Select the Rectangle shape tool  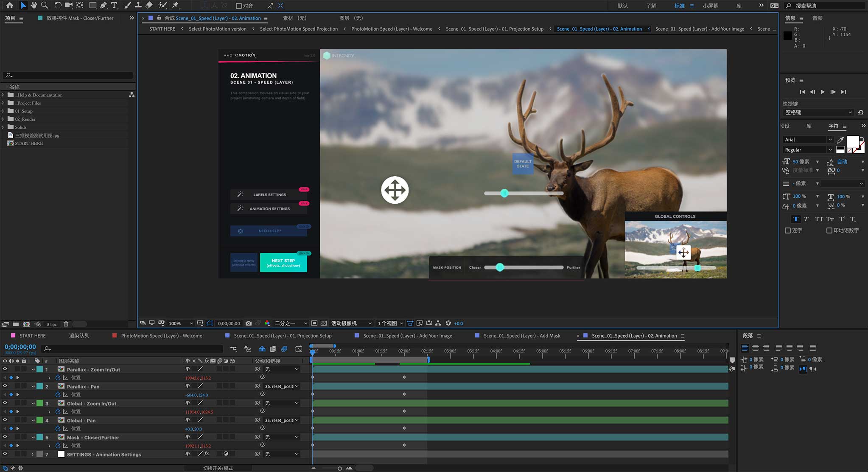coord(92,6)
